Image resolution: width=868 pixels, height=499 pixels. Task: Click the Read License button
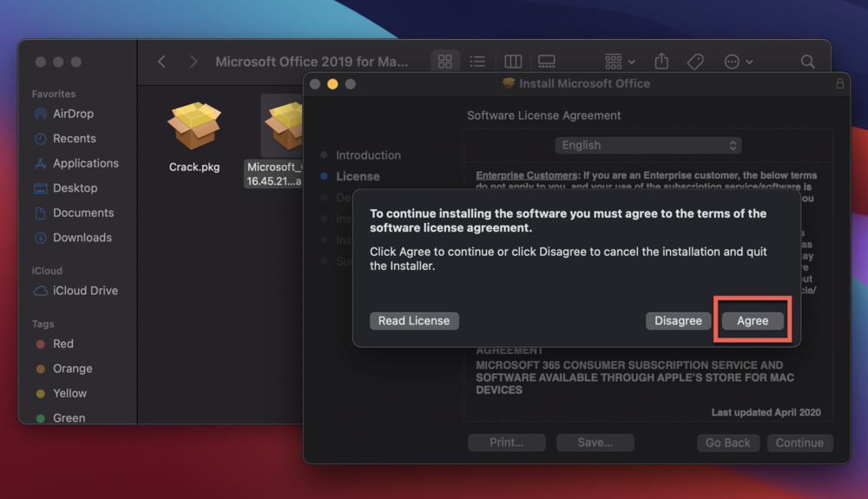point(414,321)
